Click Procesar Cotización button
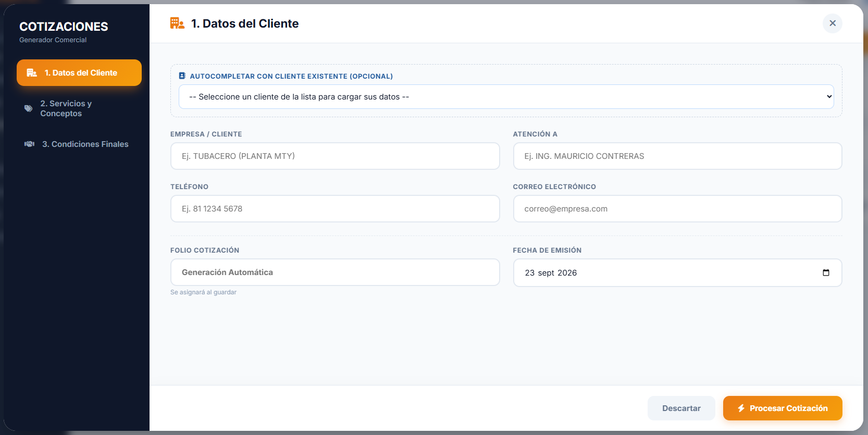Screen dimensions: 868x435 (783, 408)
